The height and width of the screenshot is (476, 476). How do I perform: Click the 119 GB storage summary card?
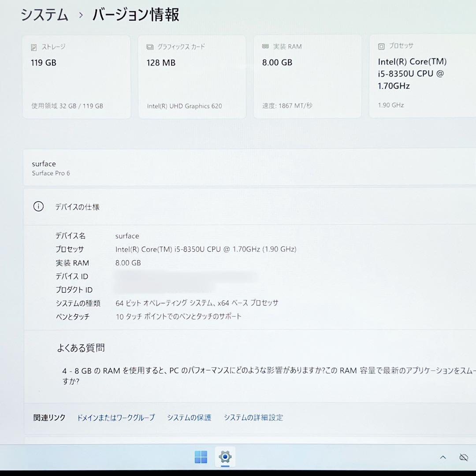76,76
